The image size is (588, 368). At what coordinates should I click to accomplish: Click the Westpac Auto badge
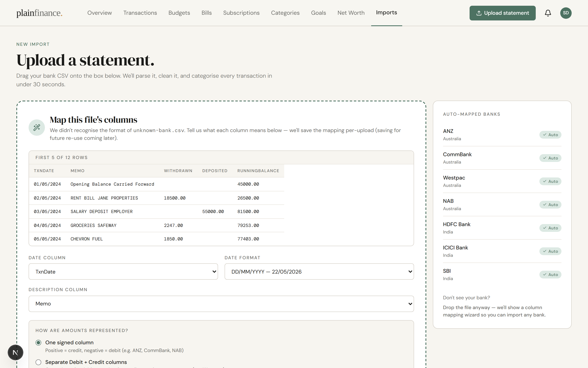550,181
